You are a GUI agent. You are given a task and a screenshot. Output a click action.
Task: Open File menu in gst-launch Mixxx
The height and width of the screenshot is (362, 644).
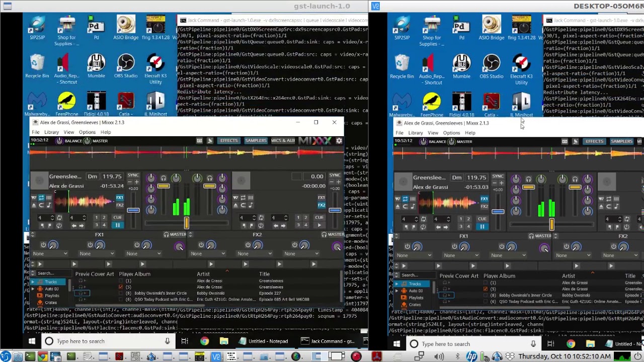(x=36, y=132)
